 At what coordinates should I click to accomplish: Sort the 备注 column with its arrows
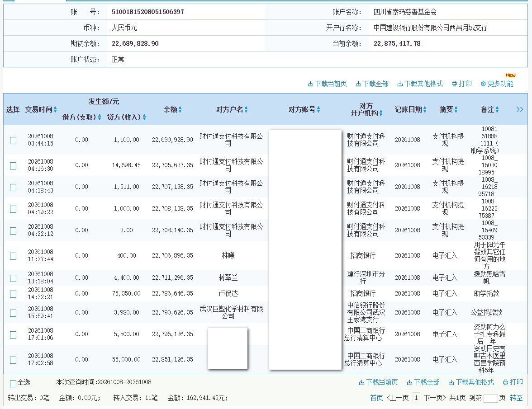497,109
